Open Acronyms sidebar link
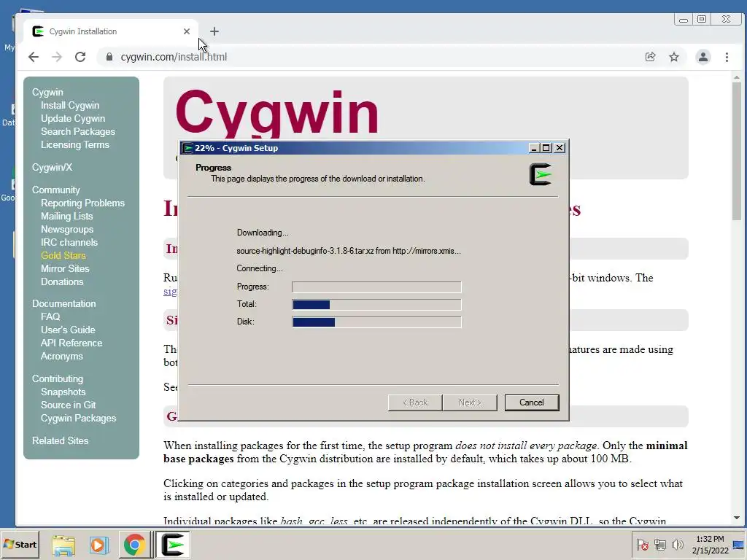747x560 pixels. [x=61, y=356]
